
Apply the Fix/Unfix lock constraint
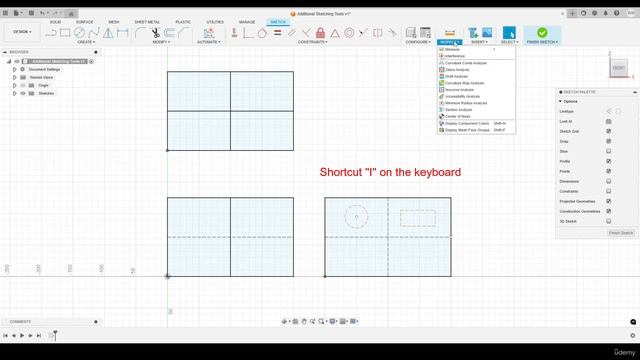[x=320, y=33]
